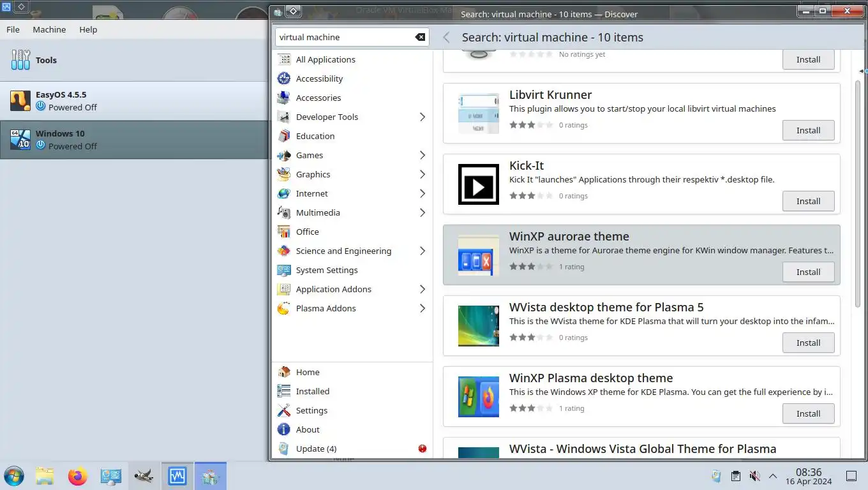The image size is (868, 490).
Task: Select the Accessories category icon
Action: 284,98
